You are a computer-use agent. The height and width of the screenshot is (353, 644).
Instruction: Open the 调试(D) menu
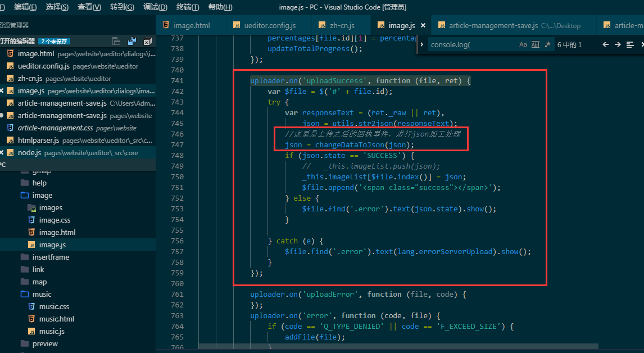click(155, 7)
